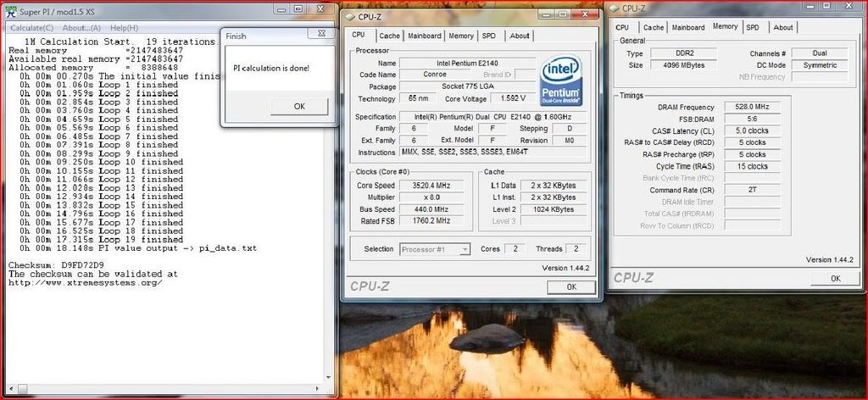Open the About...(A) menu in Super PI

(x=81, y=28)
